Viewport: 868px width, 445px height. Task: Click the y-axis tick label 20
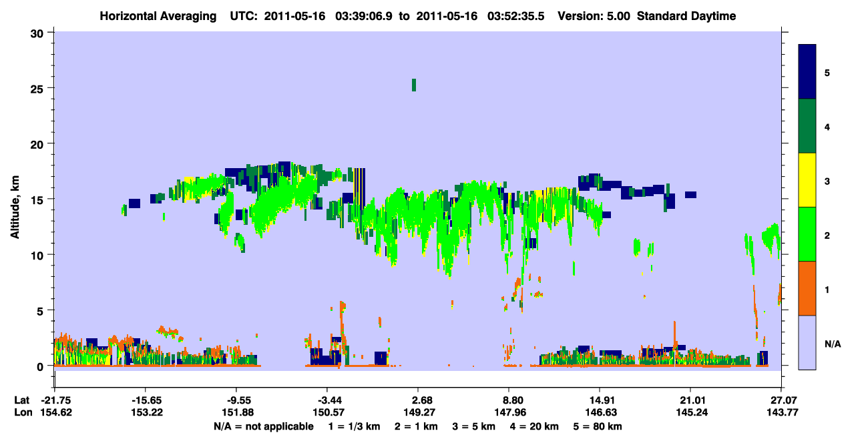39,143
